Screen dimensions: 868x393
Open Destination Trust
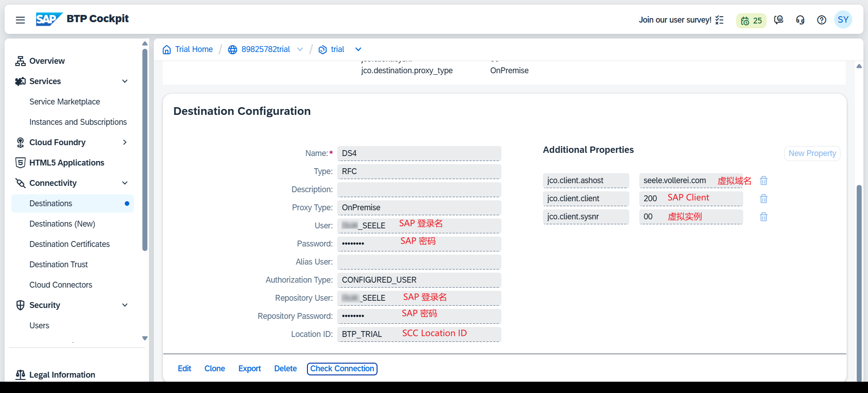click(x=59, y=265)
